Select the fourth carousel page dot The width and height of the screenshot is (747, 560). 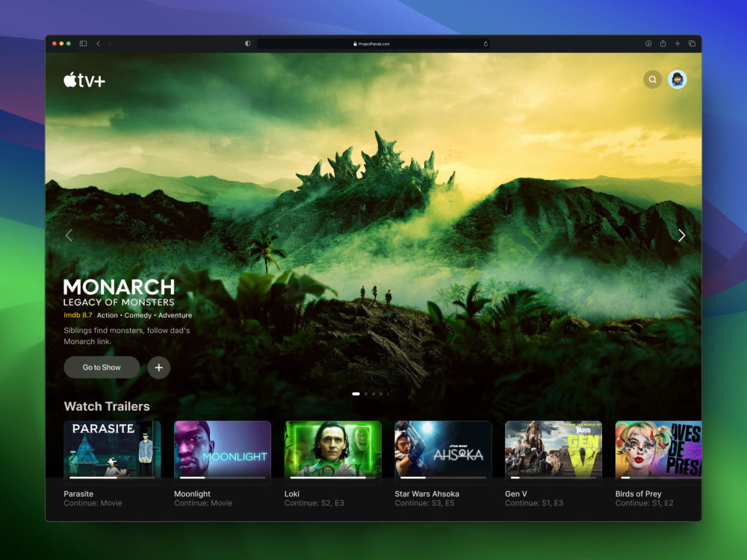[381, 393]
